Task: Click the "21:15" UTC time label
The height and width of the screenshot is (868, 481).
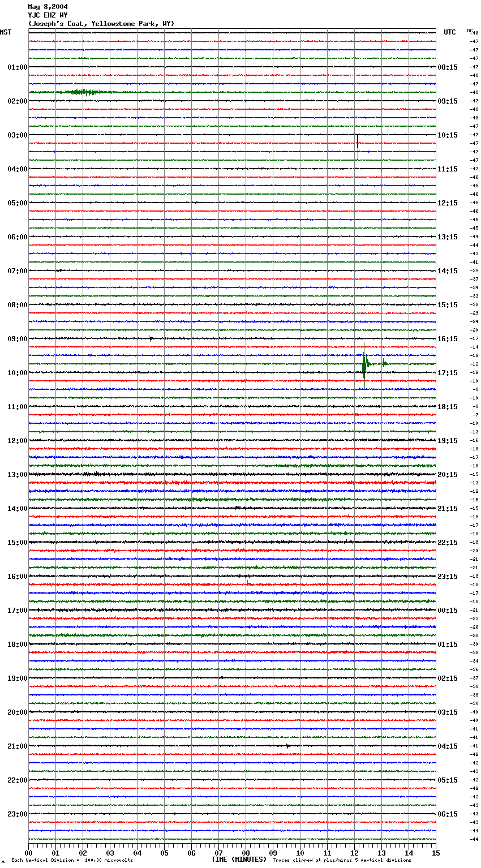Action: coord(448,509)
